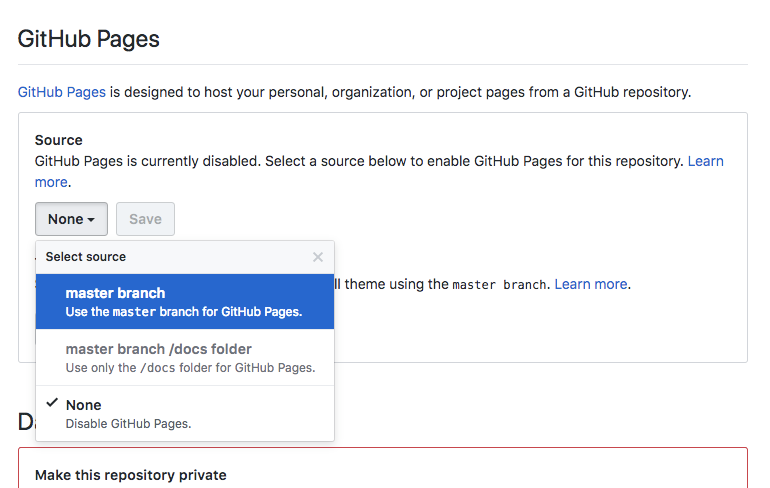Click the caret arrow on None button
The height and width of the screenshot is (488, 770).
click(91, 219)
